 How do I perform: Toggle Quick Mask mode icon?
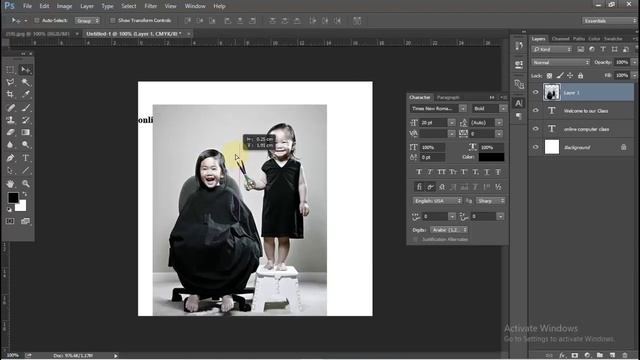(x=10, y=221)
